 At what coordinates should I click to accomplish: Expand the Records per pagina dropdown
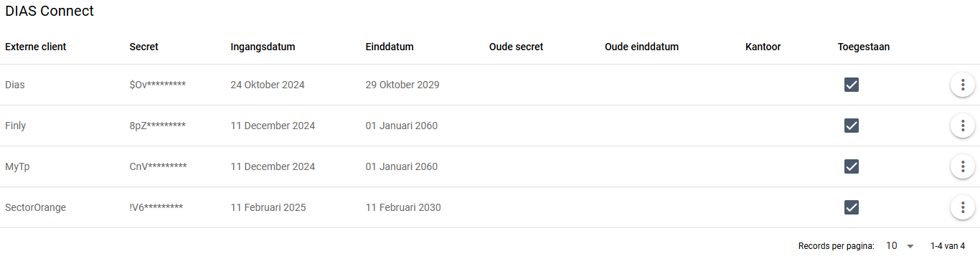(900, 246)
